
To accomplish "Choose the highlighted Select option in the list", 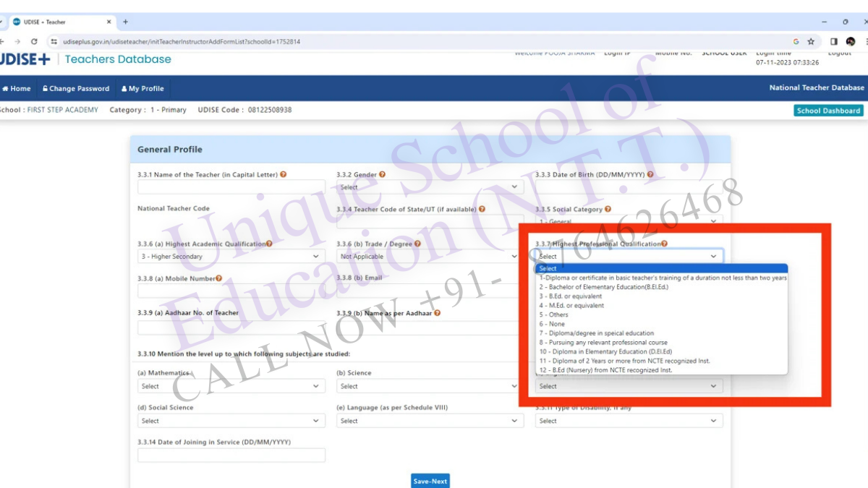I will pos(662,268).
